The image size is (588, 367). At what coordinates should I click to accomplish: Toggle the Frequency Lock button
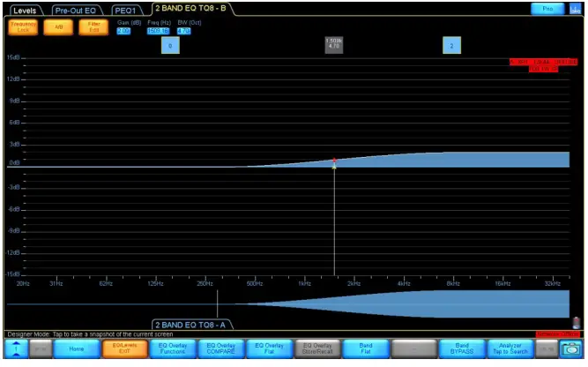(x=23, y=27)
